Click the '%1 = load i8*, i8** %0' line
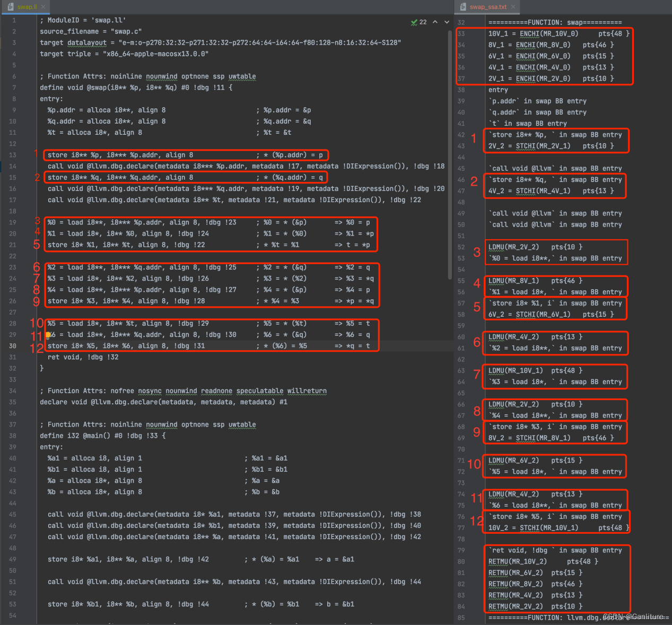 pyautogui.click(x=211, y=233)
